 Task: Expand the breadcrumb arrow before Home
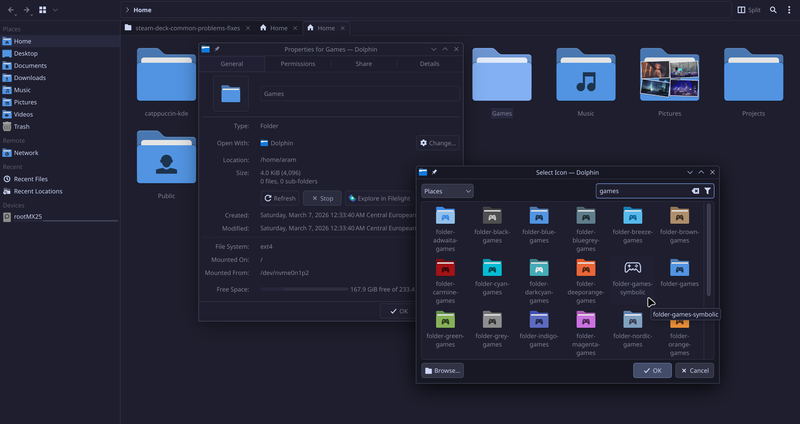(128, 10)
